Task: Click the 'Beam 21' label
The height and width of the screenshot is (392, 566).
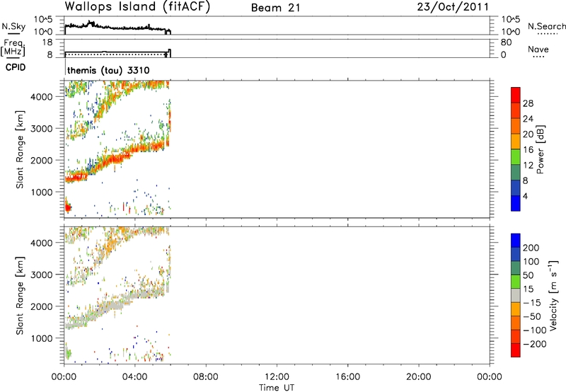Action: 275,8
